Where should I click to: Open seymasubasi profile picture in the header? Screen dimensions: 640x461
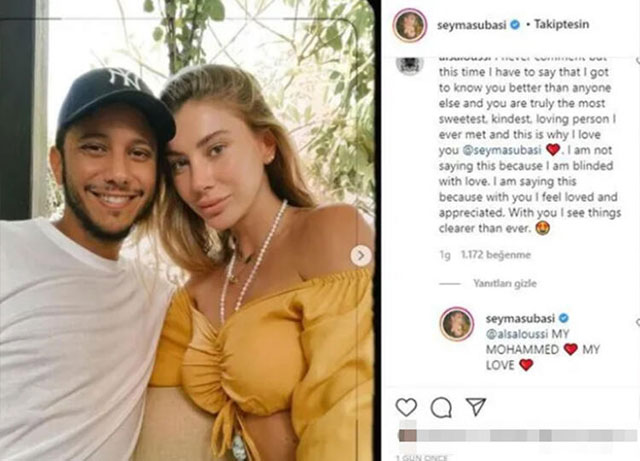click(x=410, y=25)
